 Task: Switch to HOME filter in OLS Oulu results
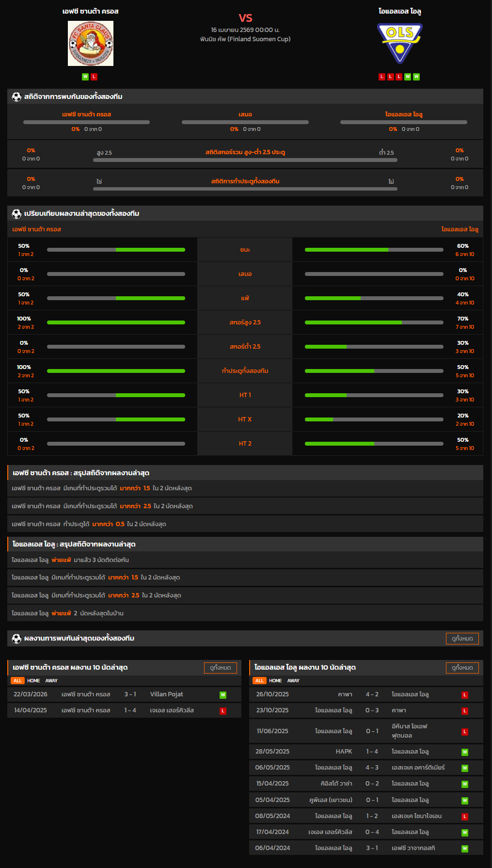tap(275, 681)
